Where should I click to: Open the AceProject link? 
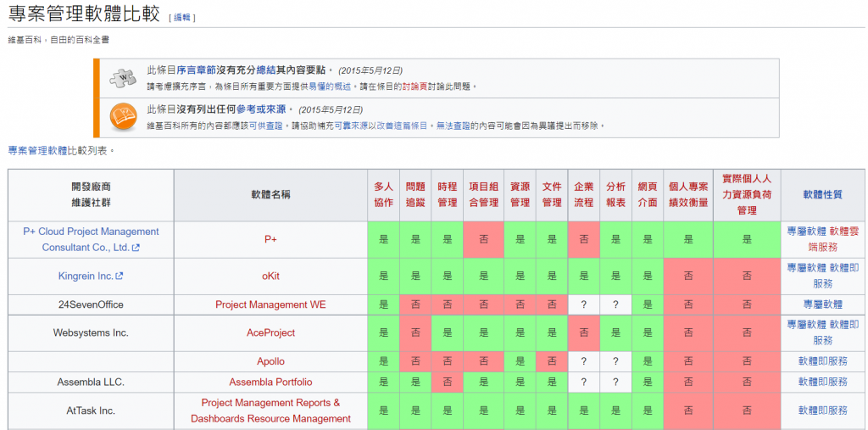[270, 333]
